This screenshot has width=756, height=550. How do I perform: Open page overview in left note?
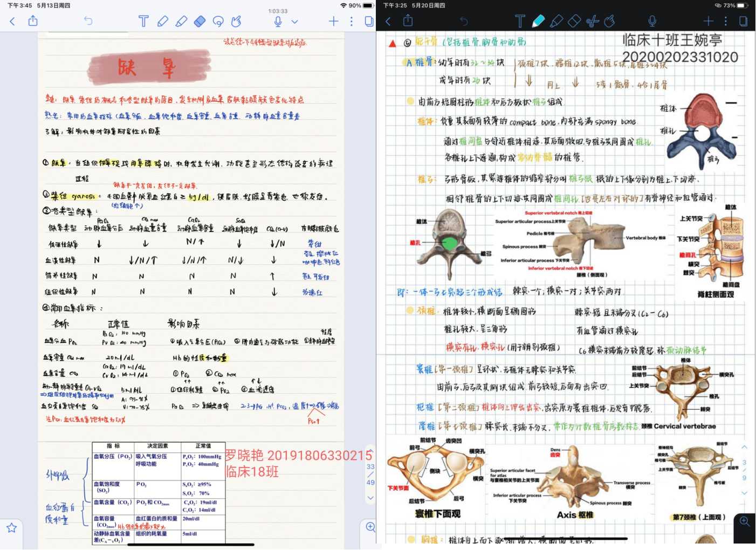coord(369,21)
